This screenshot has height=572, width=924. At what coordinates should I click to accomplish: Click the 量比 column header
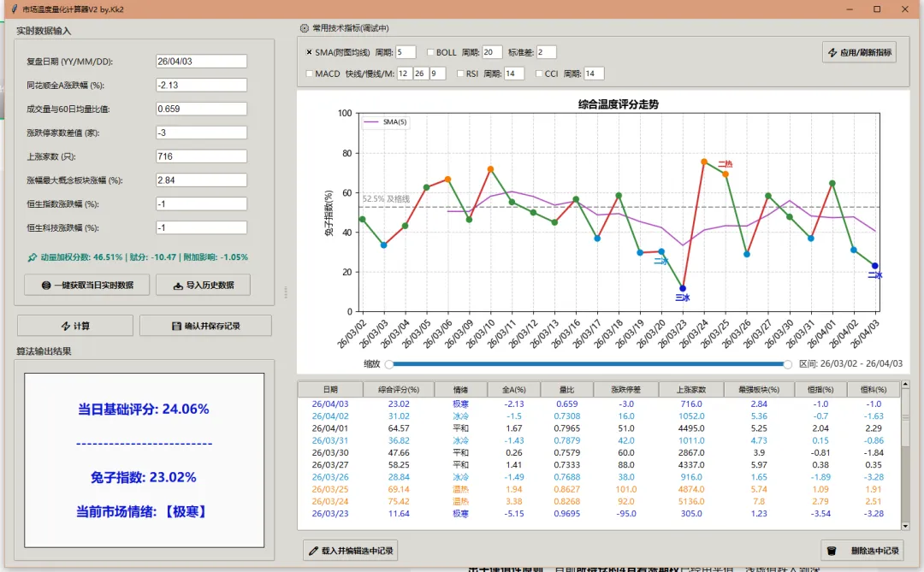567,389
